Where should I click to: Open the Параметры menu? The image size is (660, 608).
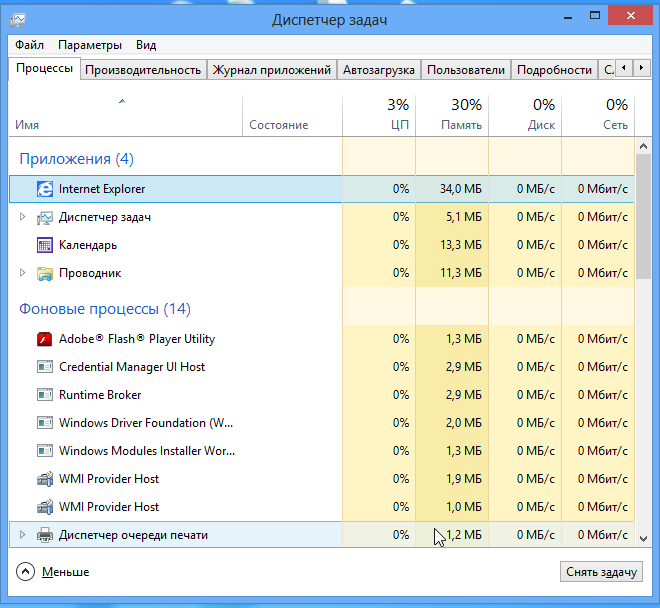[90, 45]
